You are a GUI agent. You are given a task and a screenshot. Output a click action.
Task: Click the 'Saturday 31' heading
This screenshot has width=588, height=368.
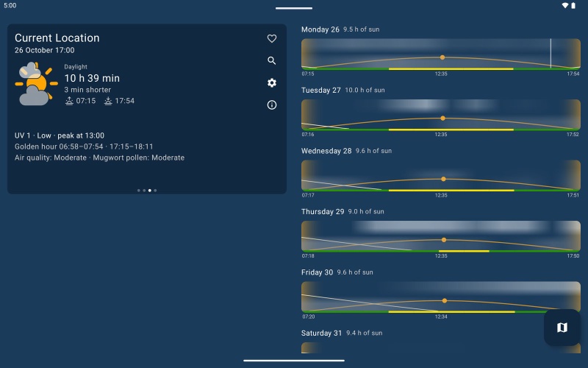(x=321, y=333)
